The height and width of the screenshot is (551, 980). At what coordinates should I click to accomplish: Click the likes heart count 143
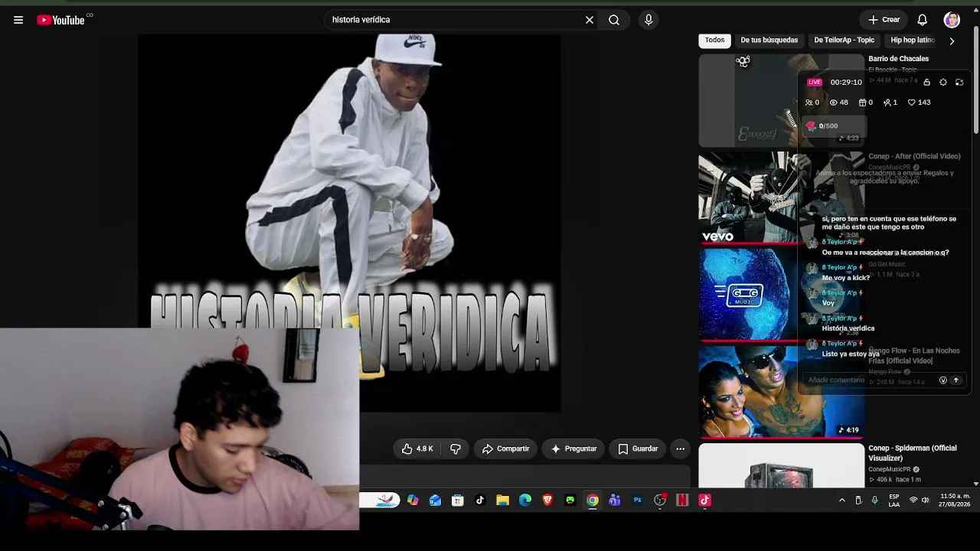pos(919,103)
